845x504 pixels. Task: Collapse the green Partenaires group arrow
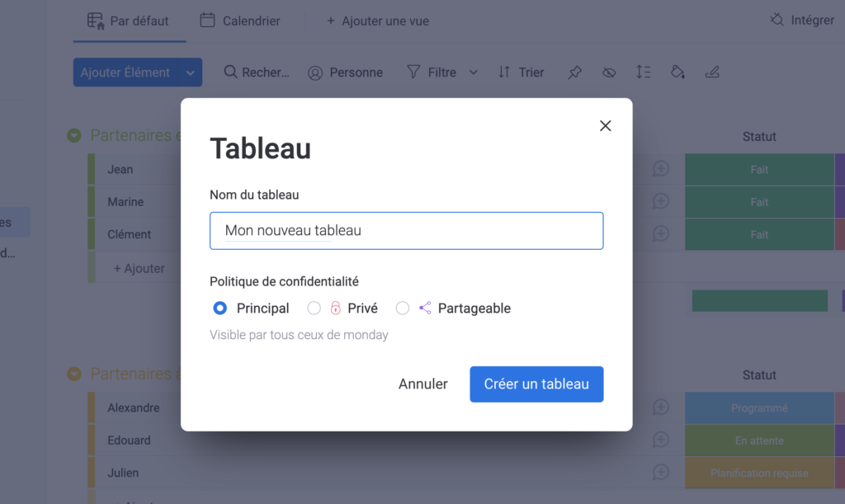(x=74, y=135)
